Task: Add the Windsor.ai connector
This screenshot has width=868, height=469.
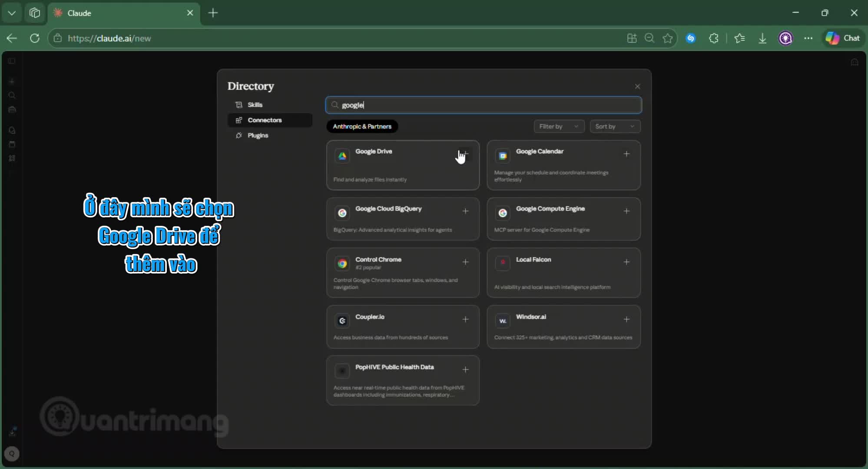Action: [x=626, y=319]
